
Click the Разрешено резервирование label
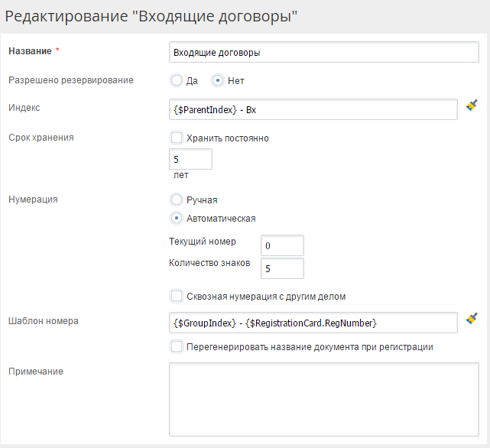(x=70, y=80)
